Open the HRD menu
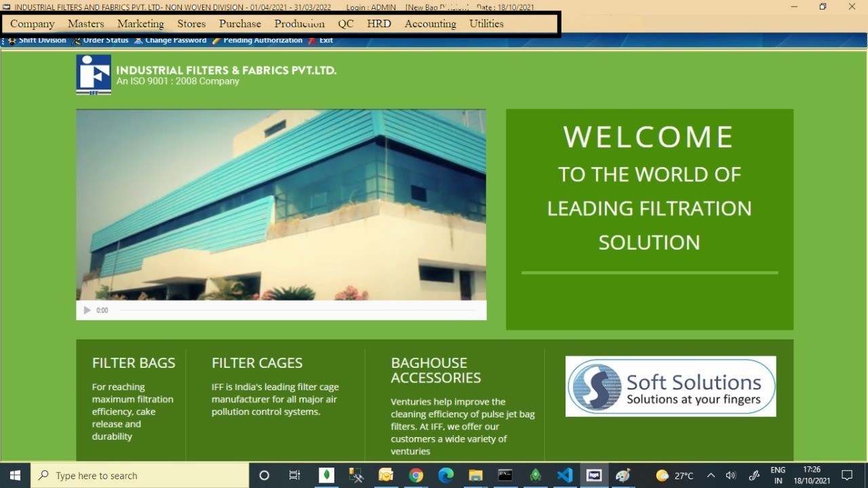The image size is (868, 488). coord(379,24)
